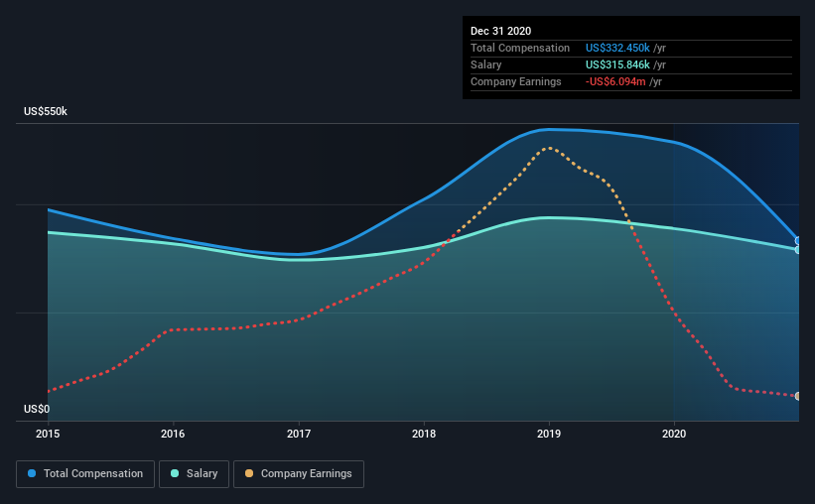The width and height of the screenshot is (815, 504).
Task: Select the 2015 x-axis label
Action: point(48,434)
